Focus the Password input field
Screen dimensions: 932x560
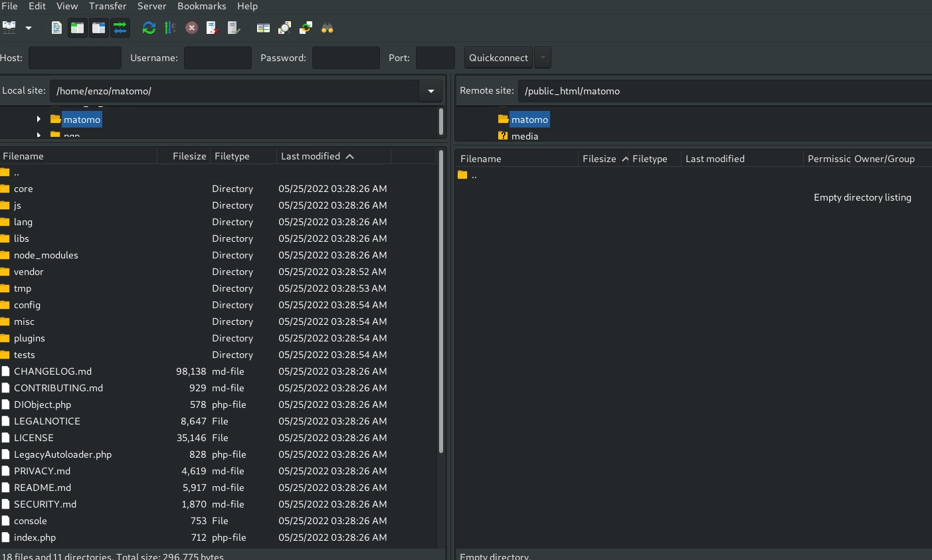tap(346, 58)
